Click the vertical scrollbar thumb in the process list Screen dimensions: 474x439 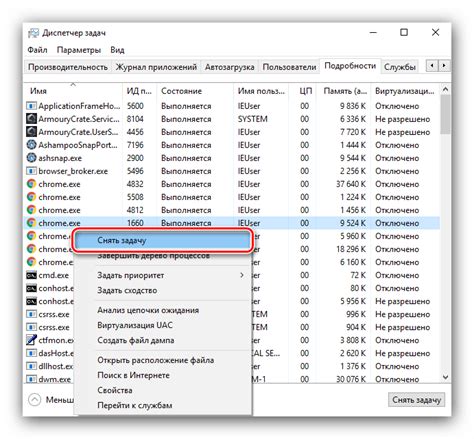445,114
